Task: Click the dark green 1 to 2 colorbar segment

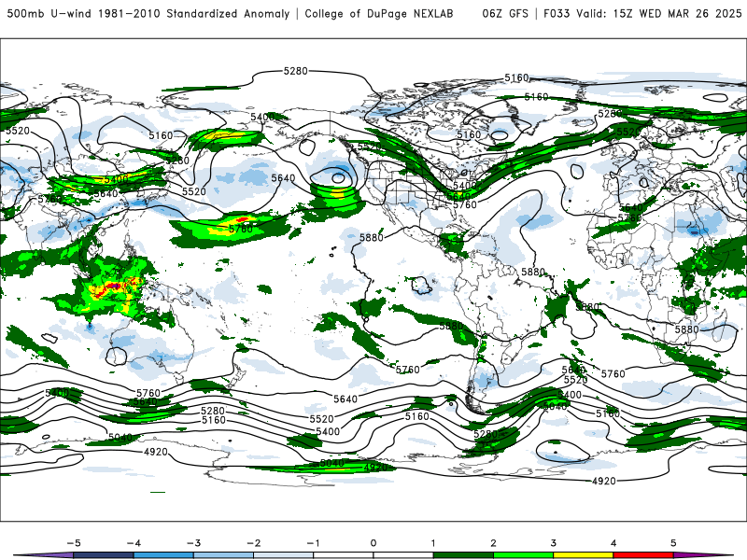Action: [x=463, y=555]
